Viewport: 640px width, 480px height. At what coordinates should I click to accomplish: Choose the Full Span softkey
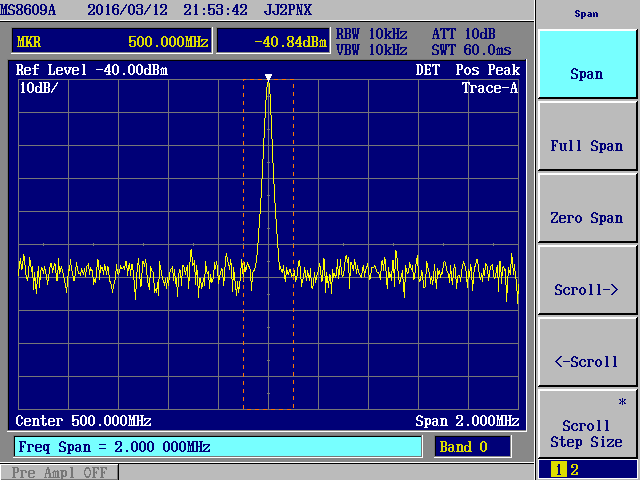(x=587, y=136)
